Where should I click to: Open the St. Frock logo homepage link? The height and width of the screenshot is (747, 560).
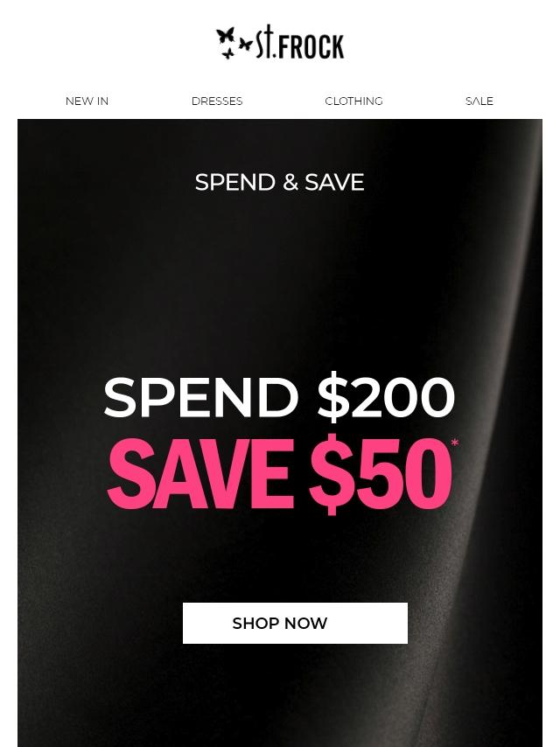point(280,42)
